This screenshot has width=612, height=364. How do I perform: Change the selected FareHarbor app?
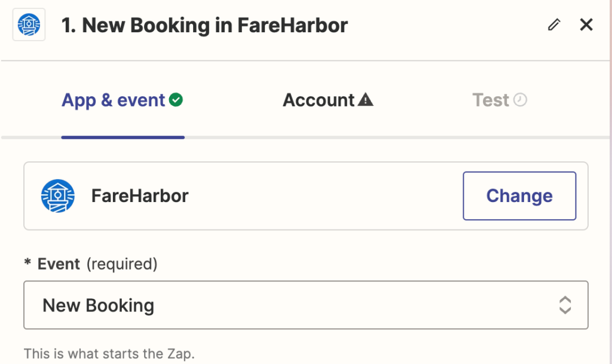click(519, 196)
